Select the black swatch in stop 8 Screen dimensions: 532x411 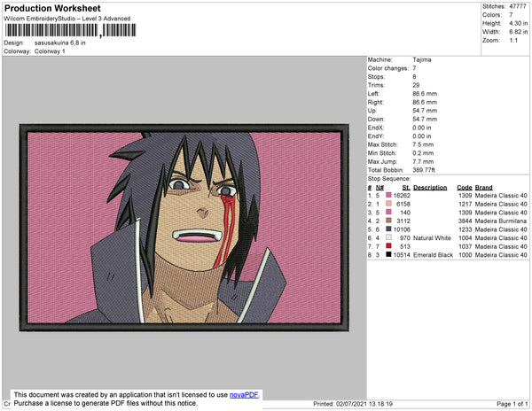[x=388, y=254]
